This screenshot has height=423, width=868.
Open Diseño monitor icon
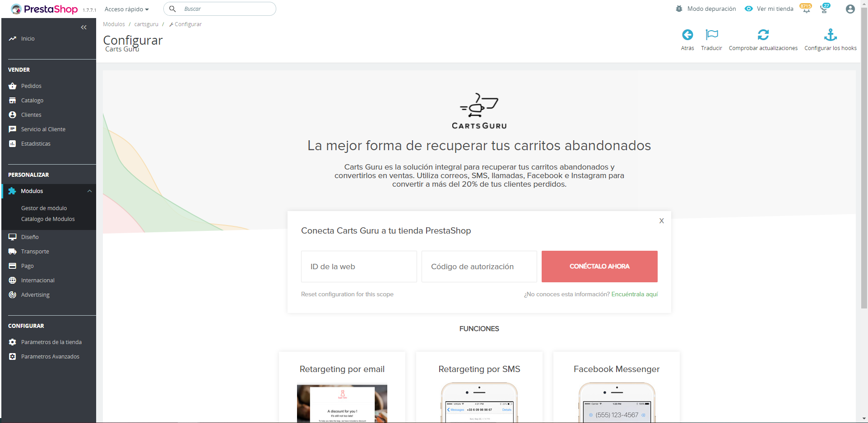coord(12,237)
